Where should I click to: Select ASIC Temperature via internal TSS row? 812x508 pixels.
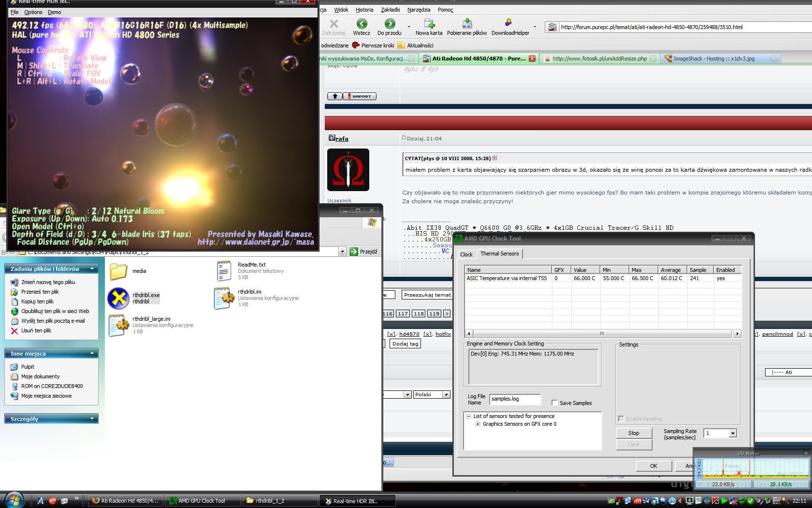603,278
